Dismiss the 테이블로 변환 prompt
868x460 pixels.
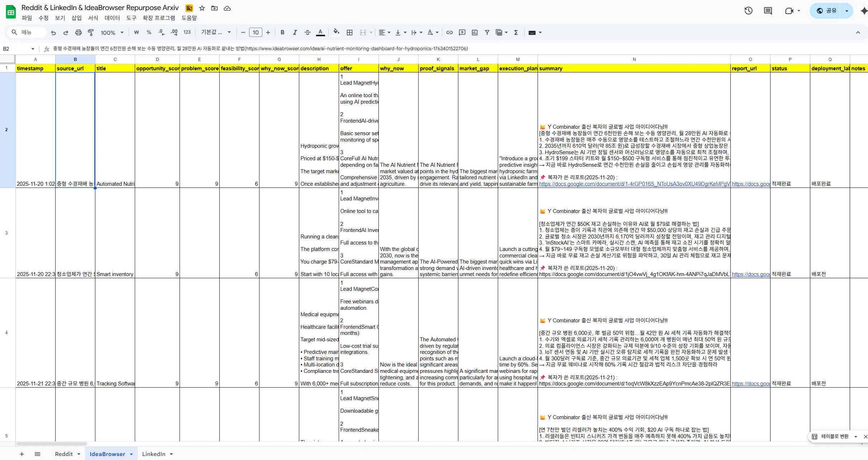click(x=865, y=436)
